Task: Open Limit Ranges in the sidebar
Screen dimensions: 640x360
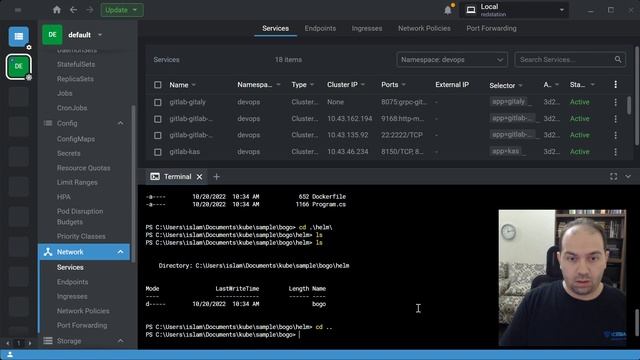Action: (x=77, y=182)
